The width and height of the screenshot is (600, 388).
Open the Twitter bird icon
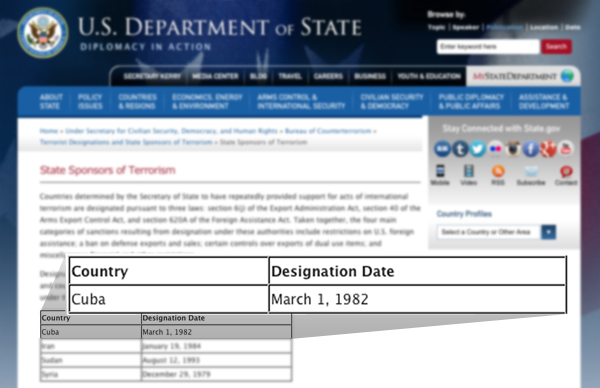point(478,148)
